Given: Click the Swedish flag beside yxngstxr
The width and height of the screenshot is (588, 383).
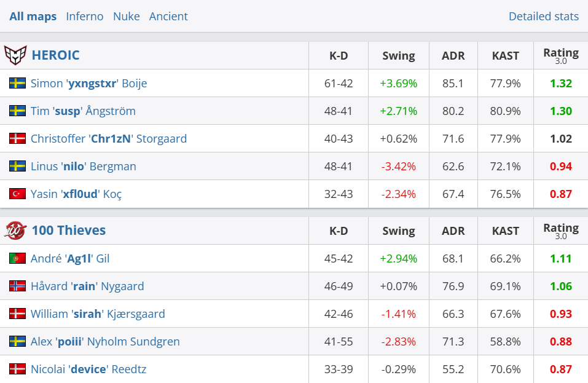Looking at the screenshot, I should tap(17, 83).
